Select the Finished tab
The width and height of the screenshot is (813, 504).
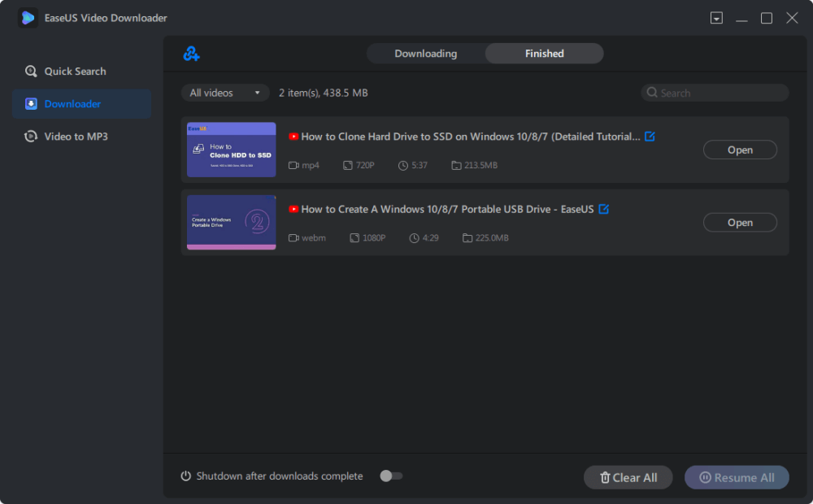coord(544,54)
